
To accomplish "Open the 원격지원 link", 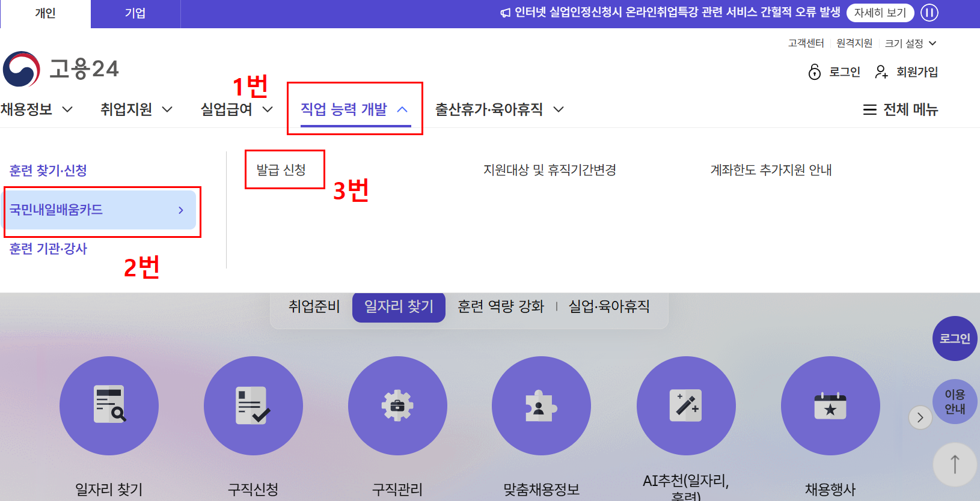I will [854, 43].
